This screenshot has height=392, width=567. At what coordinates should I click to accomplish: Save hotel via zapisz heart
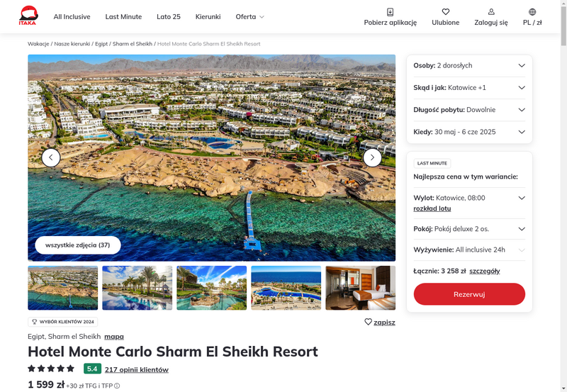380,322
